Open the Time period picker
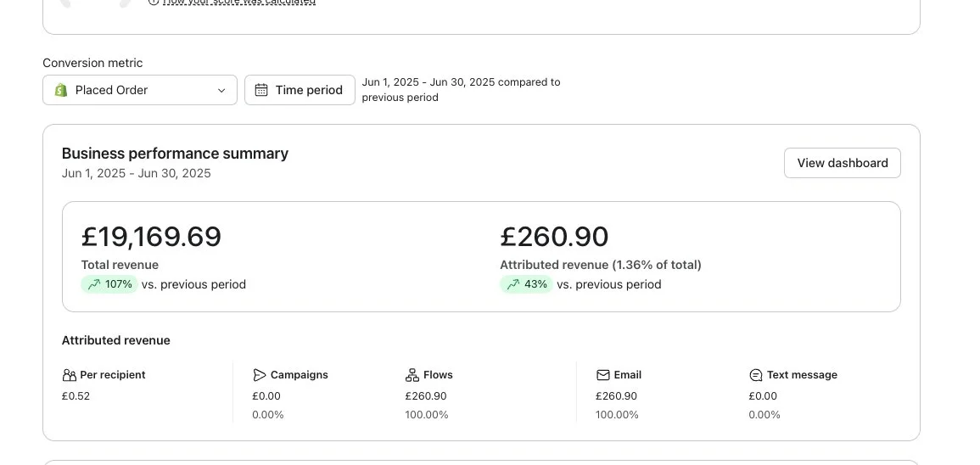The height and width of the screenshot is (465, 980). point(300,90)
